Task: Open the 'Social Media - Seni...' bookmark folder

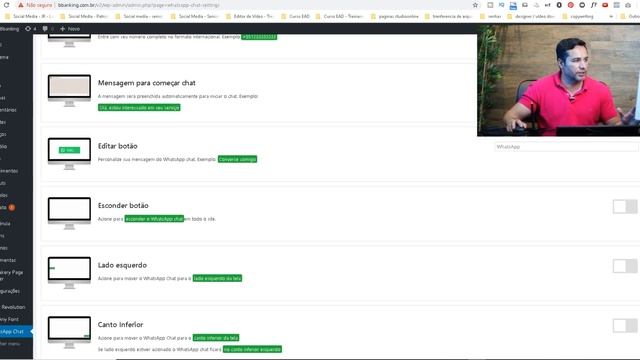Action: (195, 16)
